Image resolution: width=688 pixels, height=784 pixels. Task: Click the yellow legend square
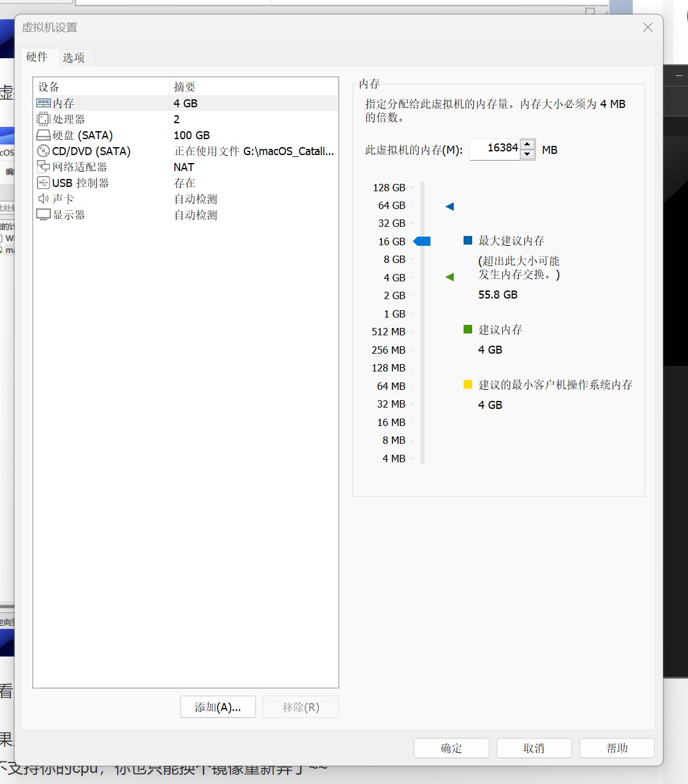[x=468, y=384]
